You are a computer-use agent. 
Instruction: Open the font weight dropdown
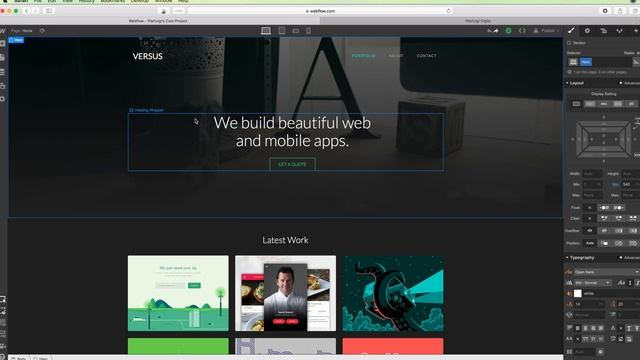(593, 282)
